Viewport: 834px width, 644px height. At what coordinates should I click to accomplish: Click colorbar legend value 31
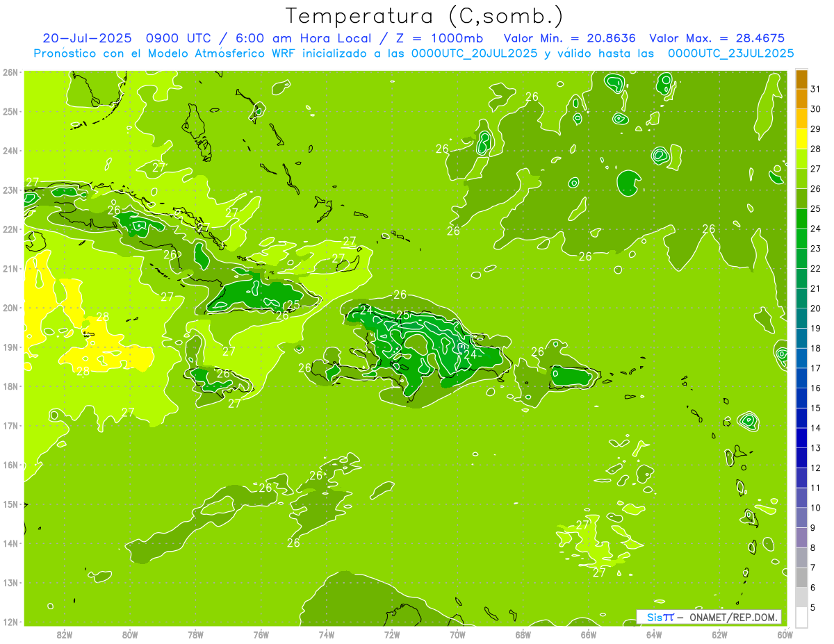(815, 88)
